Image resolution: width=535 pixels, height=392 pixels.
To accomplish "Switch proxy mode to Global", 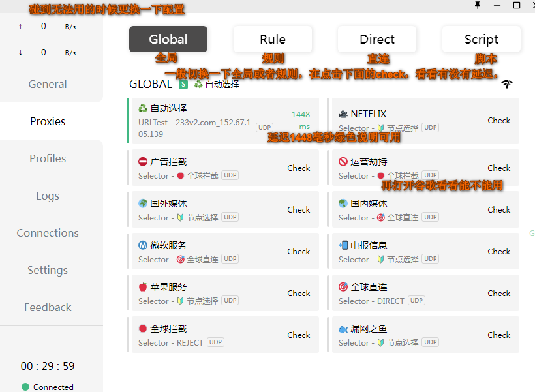I will coord(168,39).
